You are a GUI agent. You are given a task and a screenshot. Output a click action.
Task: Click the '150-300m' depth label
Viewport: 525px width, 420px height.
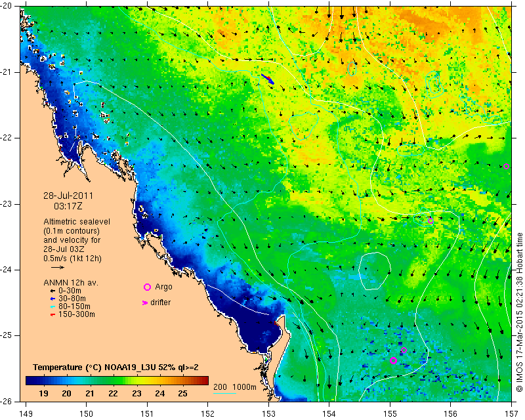click(x=77, y=314)
